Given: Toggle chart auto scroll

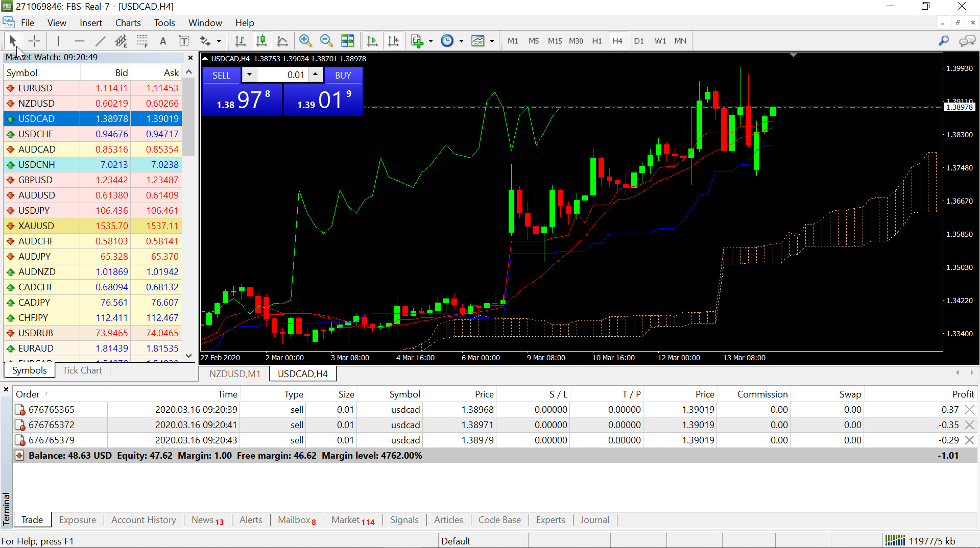Looking at the screenshot, I should [372, 41].
